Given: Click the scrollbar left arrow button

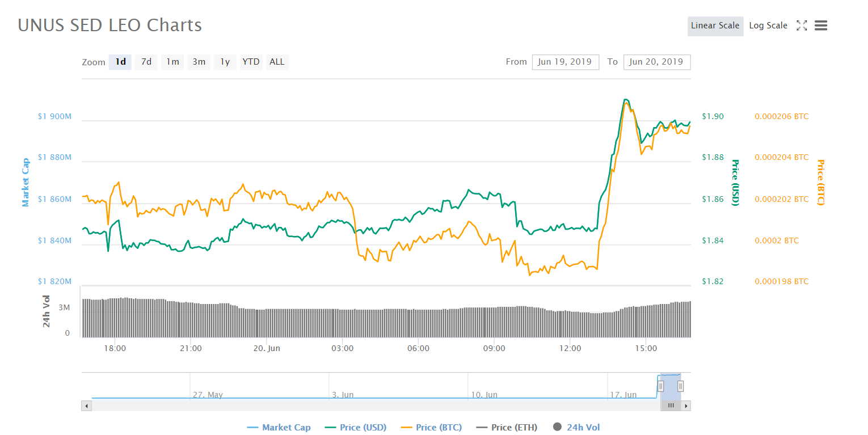Looking at the screenshot, I should pyautogui.click(x=86, y=406).
